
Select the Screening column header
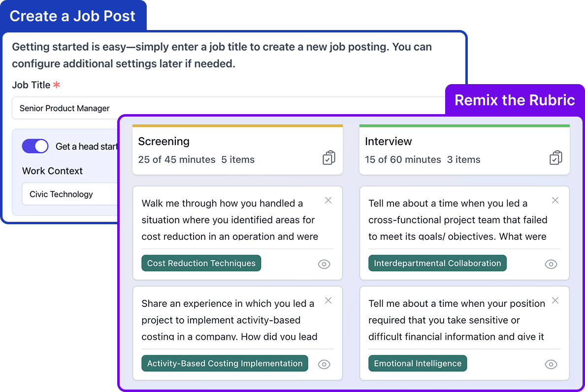238,150
